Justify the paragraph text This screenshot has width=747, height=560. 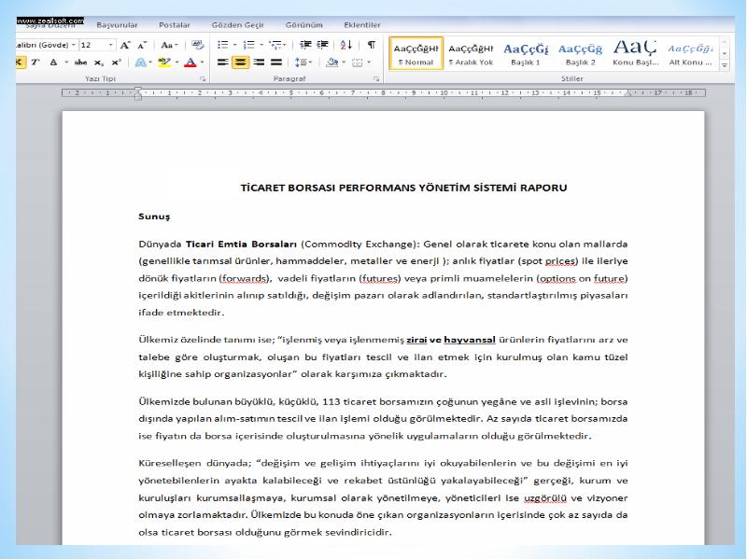coord(276,63)
